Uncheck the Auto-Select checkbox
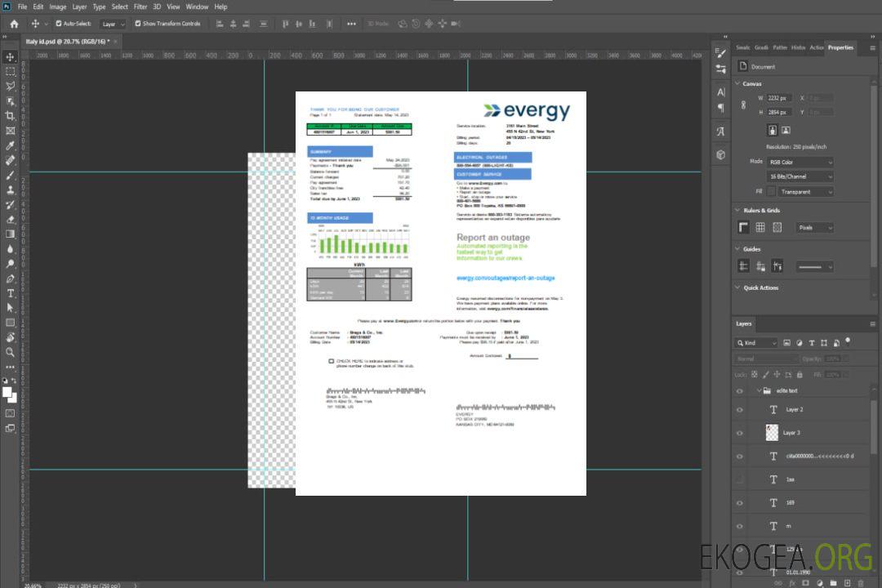The image size is (882, 588). (59, 24)
